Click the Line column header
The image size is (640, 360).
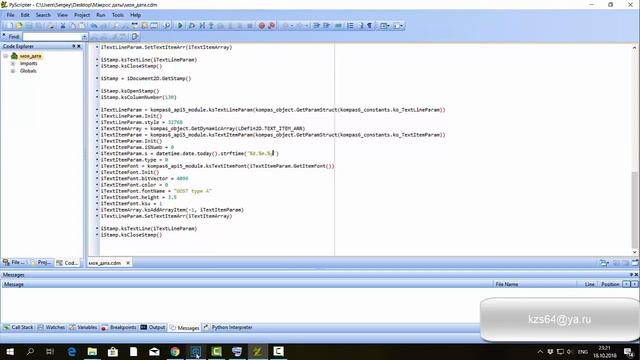point(587,284)
